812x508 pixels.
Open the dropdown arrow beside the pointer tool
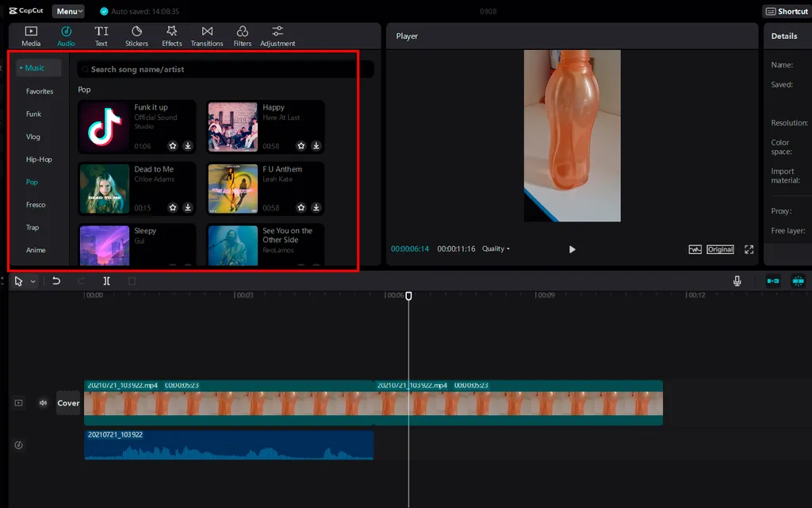33,282
